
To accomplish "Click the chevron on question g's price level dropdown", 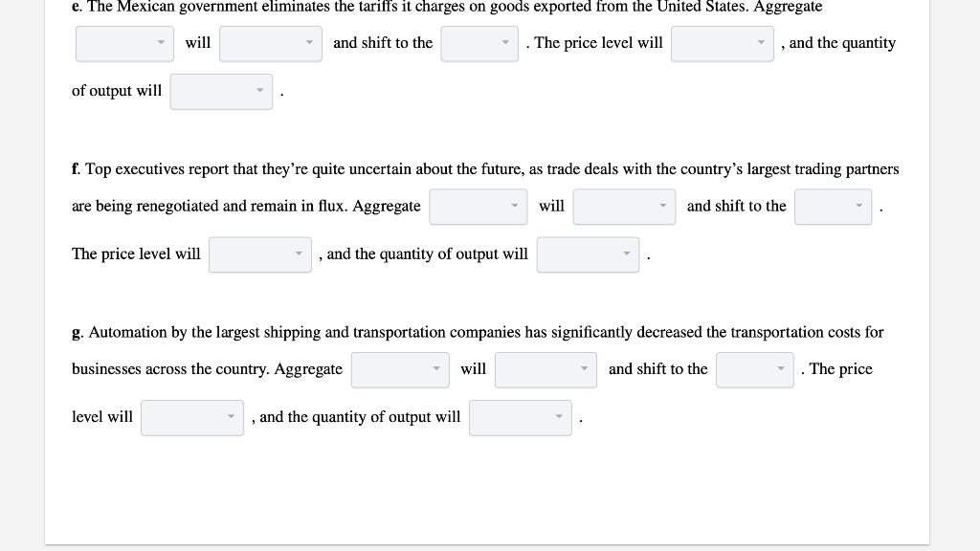I will (x=230, y=417).
